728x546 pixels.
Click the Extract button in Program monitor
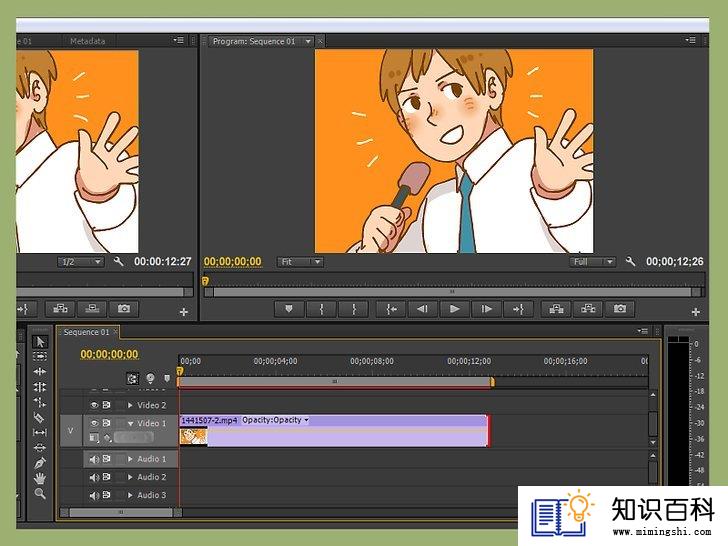coord(588,309)
